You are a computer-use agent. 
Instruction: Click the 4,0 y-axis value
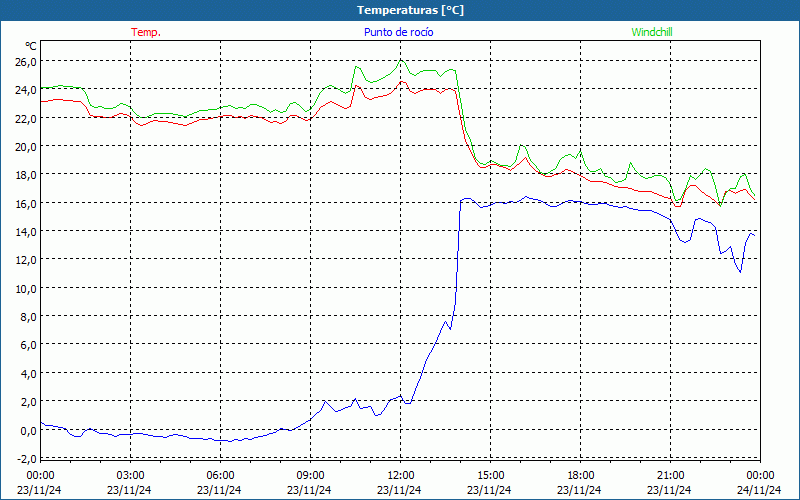(29, 373)
